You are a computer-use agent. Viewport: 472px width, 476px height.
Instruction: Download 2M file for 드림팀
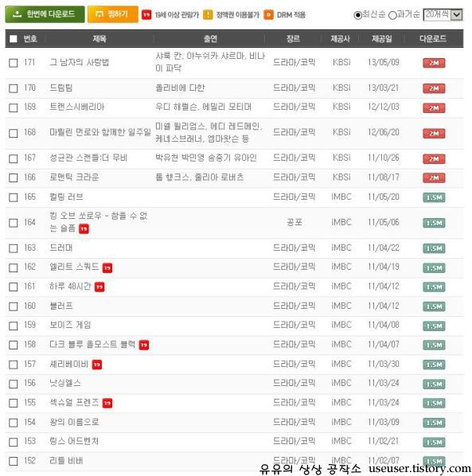[434, 88]
